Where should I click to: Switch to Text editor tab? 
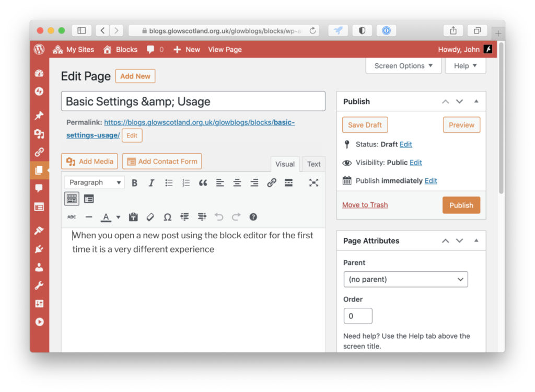coord(313,164)
